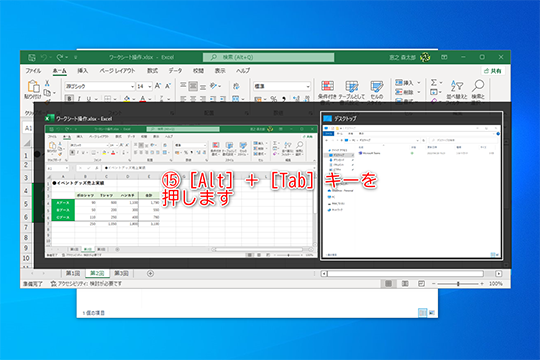Click the horizontal scrollbar left arrow
Image resolution: width=540 pixels, height=360 pixels.
point(324,274)
